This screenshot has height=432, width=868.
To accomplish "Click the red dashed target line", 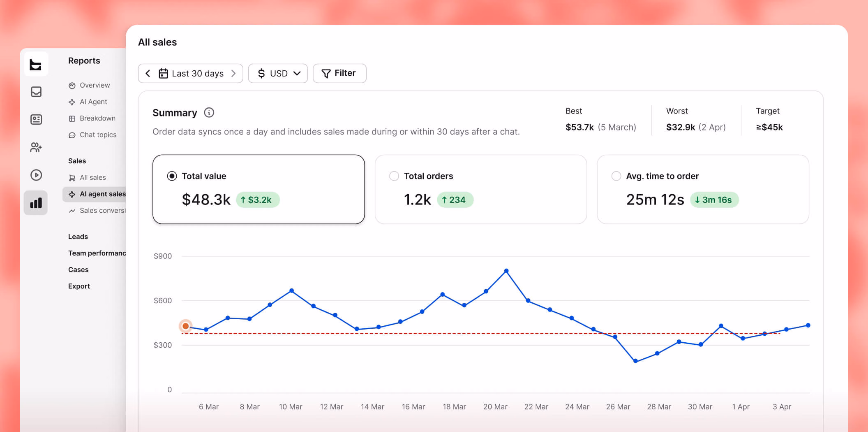I will click(481, 333).
